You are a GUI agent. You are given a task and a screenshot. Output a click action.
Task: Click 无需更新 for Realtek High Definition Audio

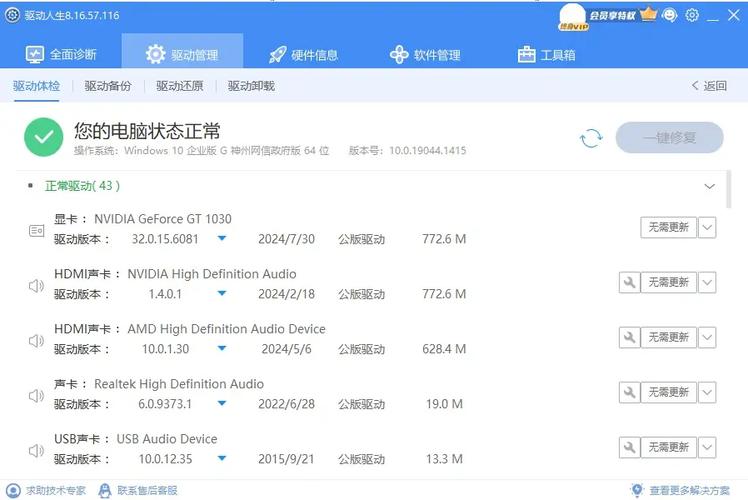click(x=668, y=392)
